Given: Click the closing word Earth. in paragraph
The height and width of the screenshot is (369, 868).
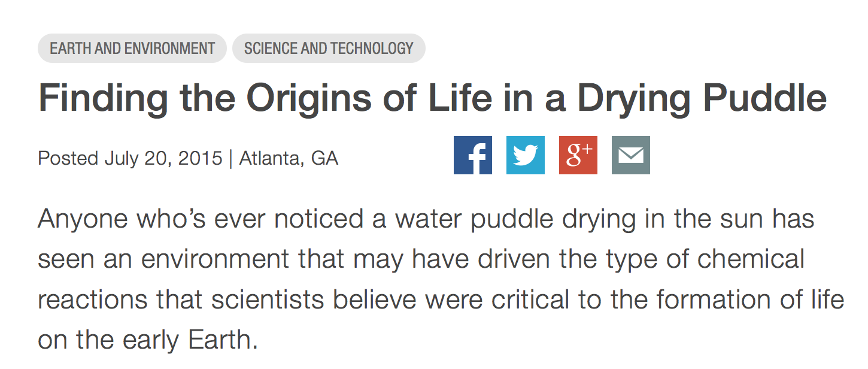Looking at the screenshot, I should (x=223, y=340).
